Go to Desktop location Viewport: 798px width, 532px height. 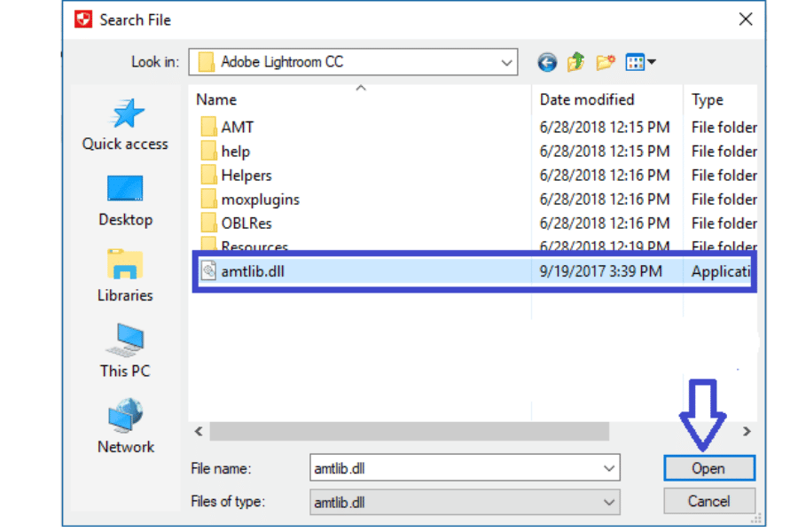click(125, 199)
